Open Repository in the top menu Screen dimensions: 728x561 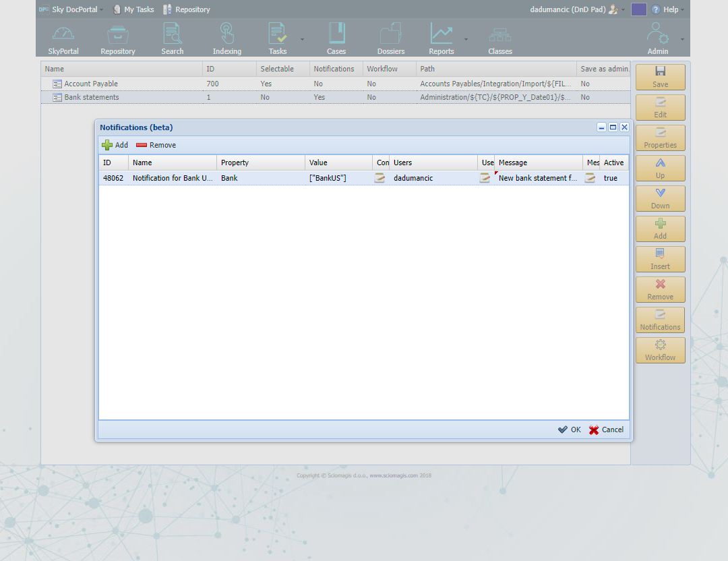click(187, 9)
